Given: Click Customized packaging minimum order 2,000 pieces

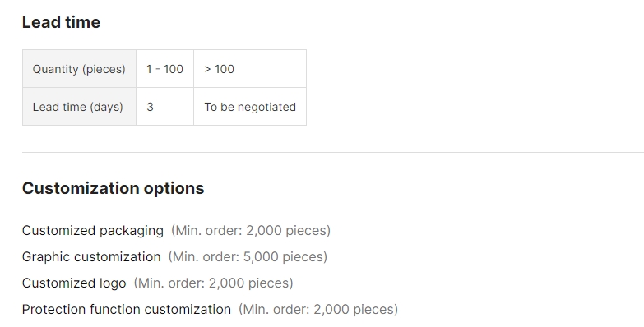Looking at the screenshot, I should (x=251, y=231).
